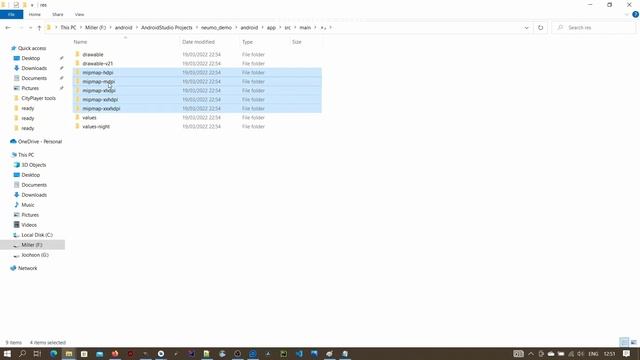
Task: Open Action Center notifications icon
Action: click(x=627, y=354)
